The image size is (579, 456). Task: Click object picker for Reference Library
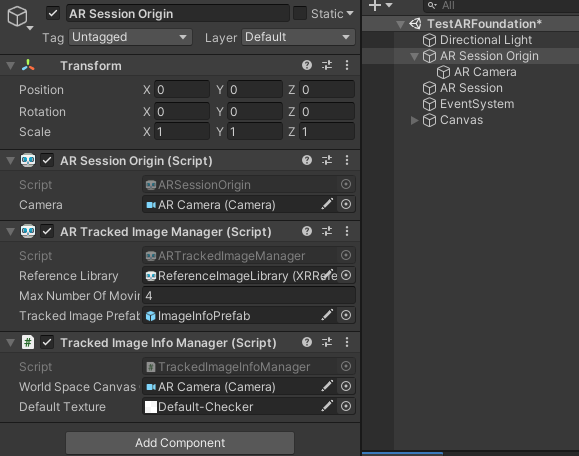point(346,275)
